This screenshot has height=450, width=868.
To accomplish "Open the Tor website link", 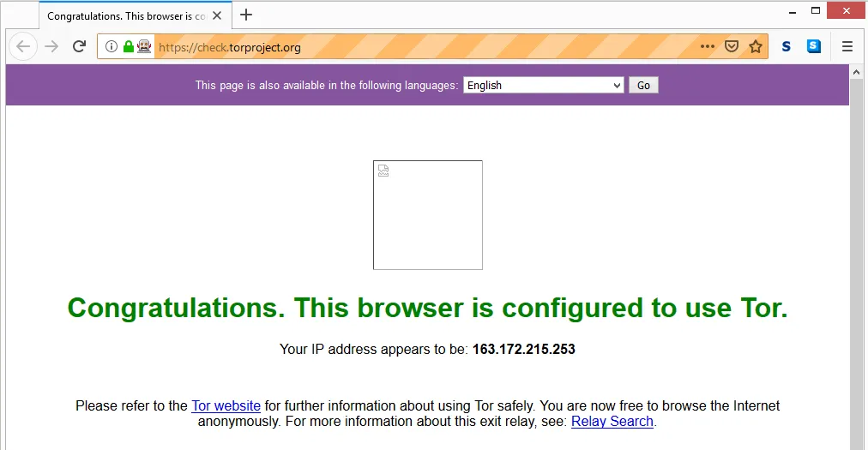I will (226, 405).
